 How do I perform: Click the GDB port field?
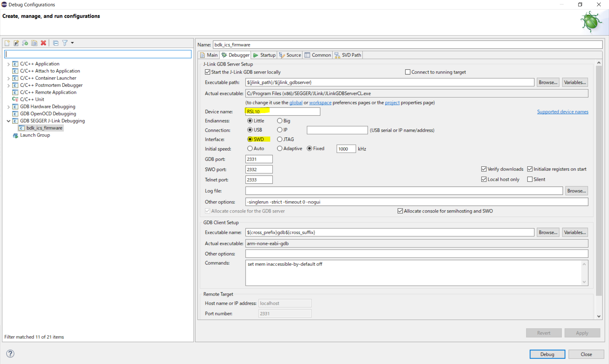pyautogui.click(x=259, y=159)
